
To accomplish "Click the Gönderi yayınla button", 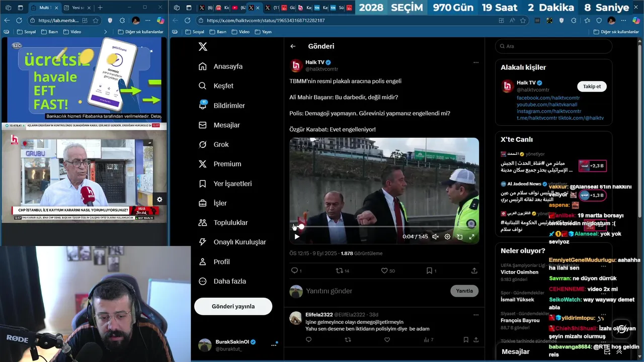I will point(233,306).
